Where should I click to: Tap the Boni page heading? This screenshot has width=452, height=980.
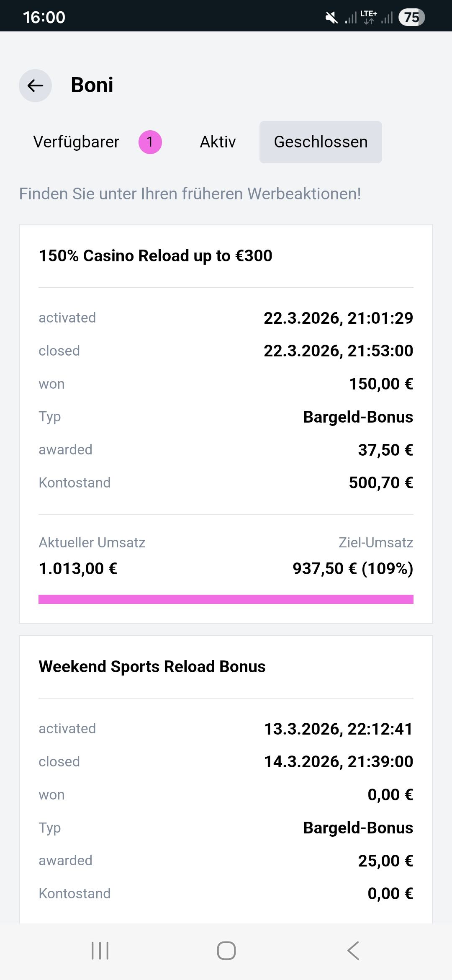pyautogui.click(x=92, y=85)
